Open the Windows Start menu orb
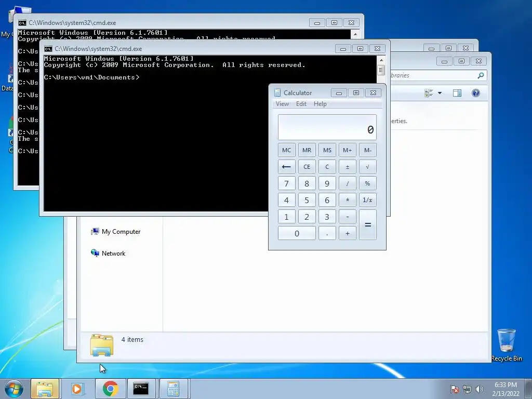The height and width of the screenshot is (399, 532). coord(14,389)
